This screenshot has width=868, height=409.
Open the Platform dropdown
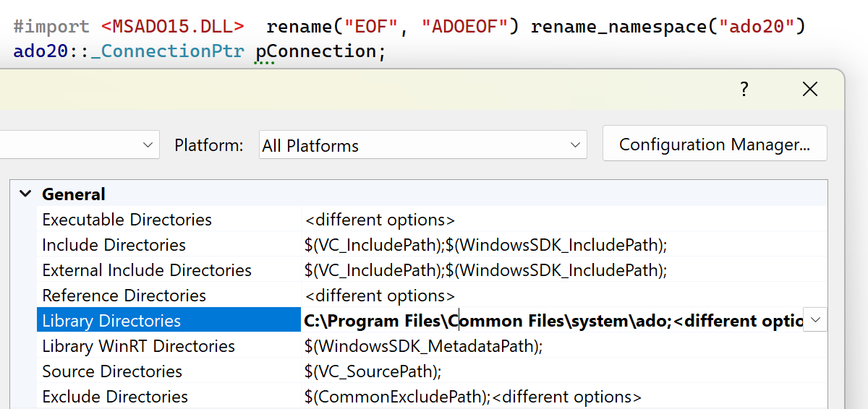[422, 145]
